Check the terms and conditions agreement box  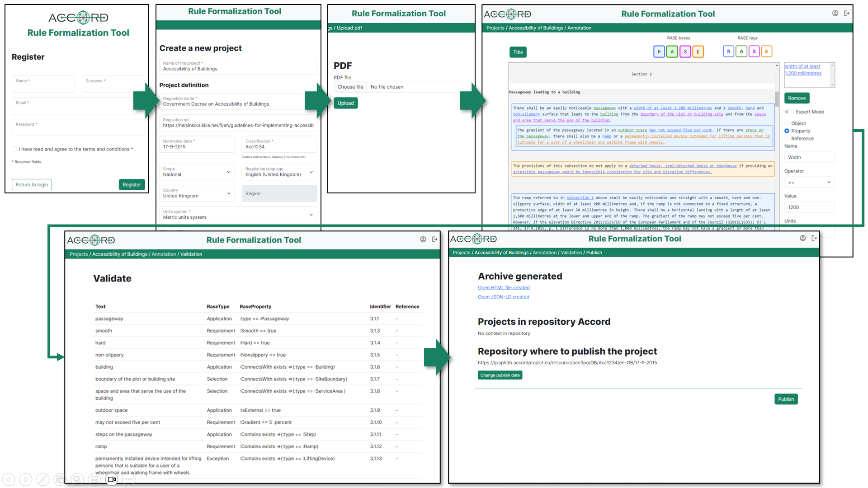click(x=14, y=149)
